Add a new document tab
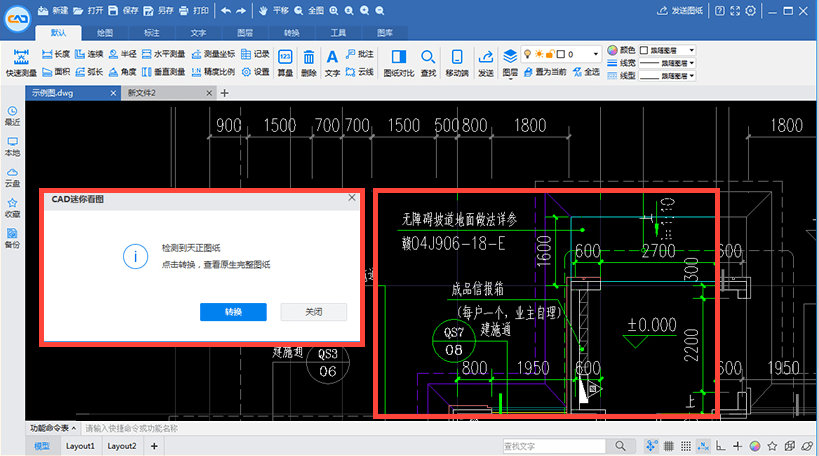 coord(225,93)
